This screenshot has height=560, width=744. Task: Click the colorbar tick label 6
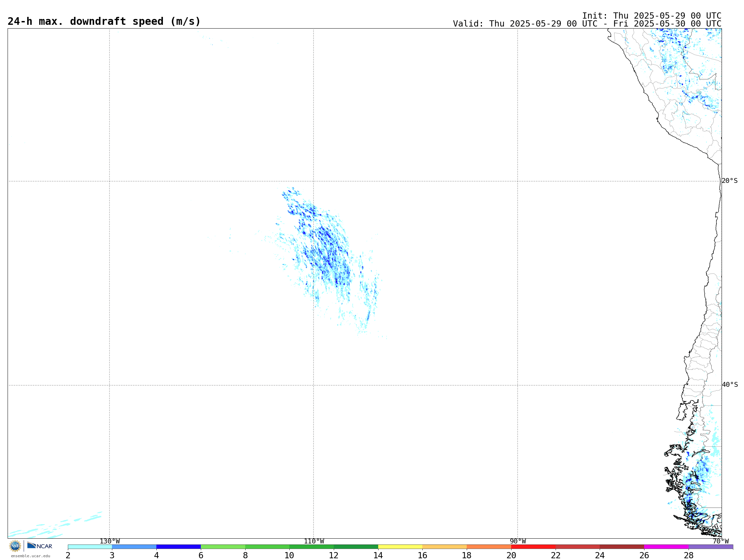(201, 555)
